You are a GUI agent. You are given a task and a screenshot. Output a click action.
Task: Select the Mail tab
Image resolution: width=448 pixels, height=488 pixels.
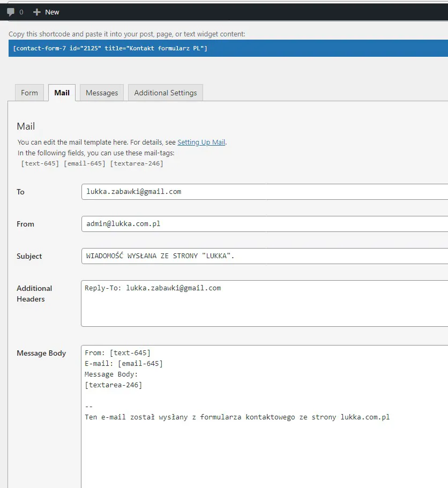(62, 93)
